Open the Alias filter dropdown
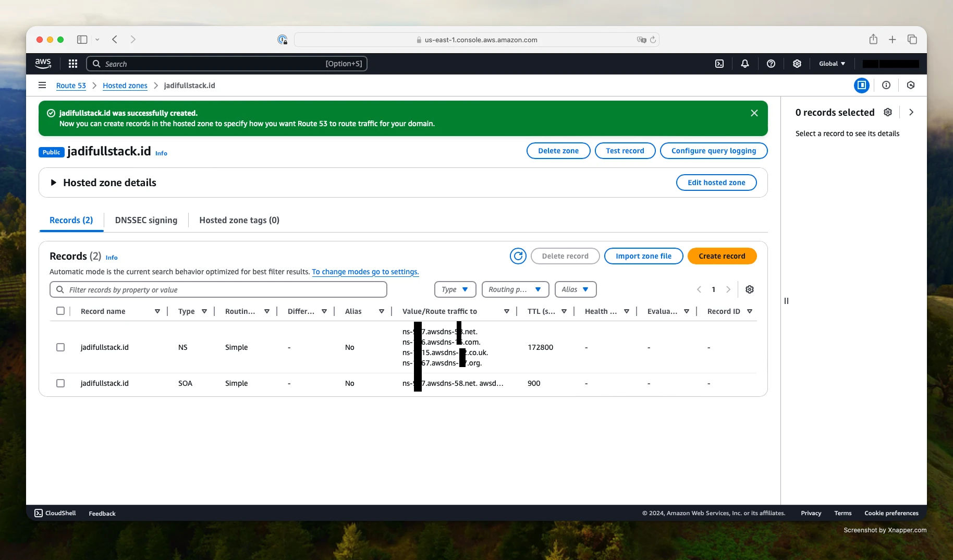Image resolution: width=953 pixels, height=560 pixels. pyautogui.click(x=576, y=289)
